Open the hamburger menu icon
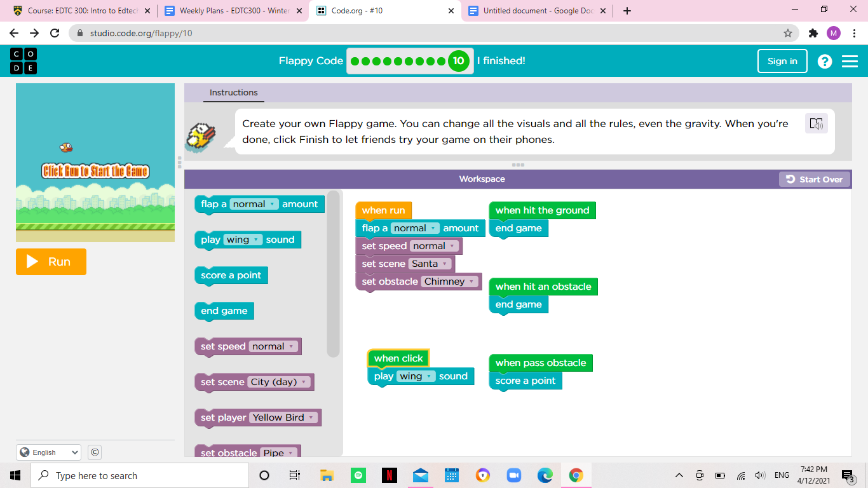The width and height of the screenshot is (868, 488). 850,61
